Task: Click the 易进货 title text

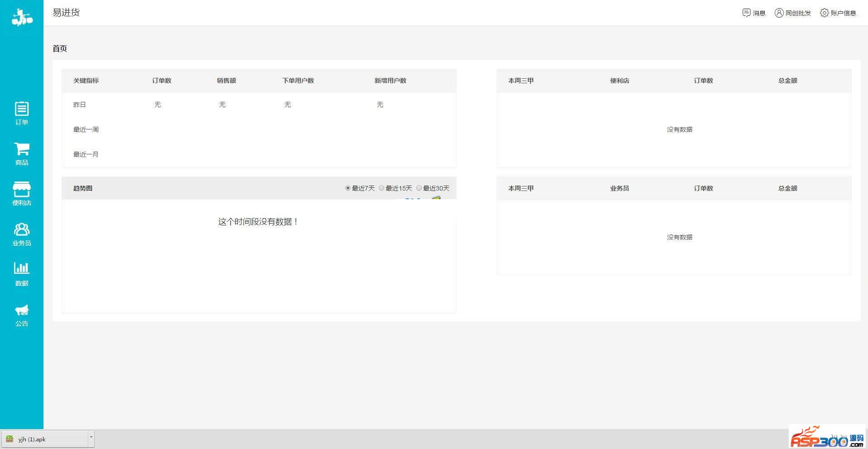Action: 66,12
